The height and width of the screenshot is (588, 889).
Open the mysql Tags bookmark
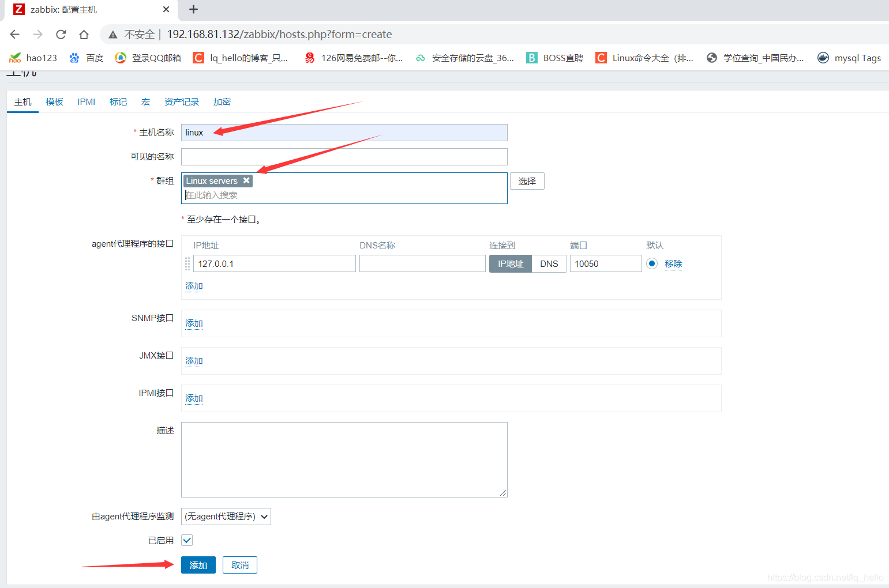tap(849, 58)
